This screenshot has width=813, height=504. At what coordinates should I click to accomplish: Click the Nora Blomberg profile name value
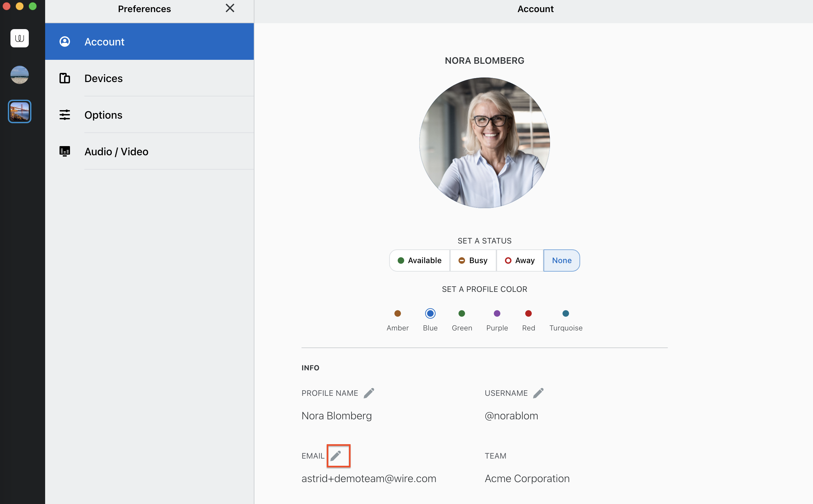point(337,416)
